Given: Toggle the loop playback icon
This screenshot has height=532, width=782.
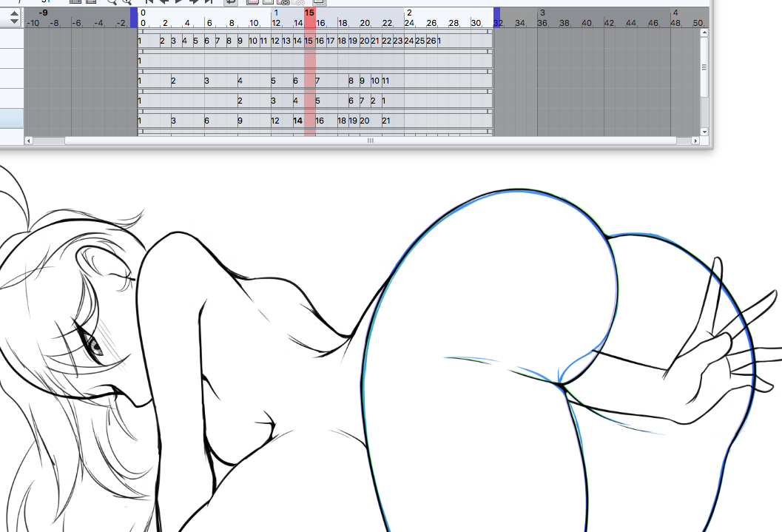Looking at the screenshot, I should pos(230,2).
